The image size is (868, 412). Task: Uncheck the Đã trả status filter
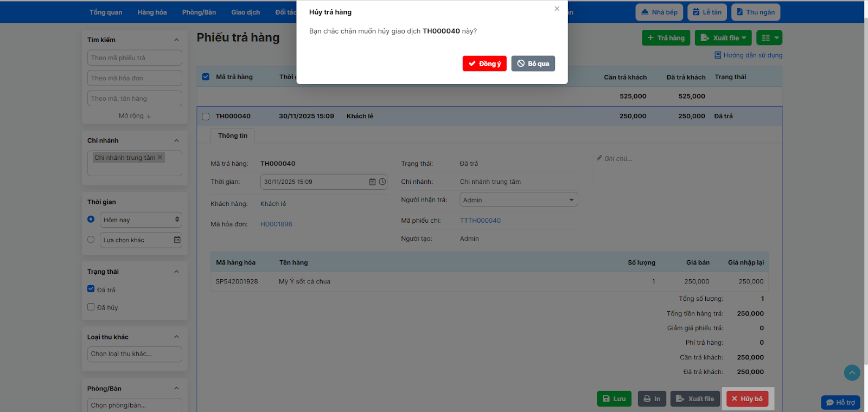pyautogui.click(x=91, y=289)
